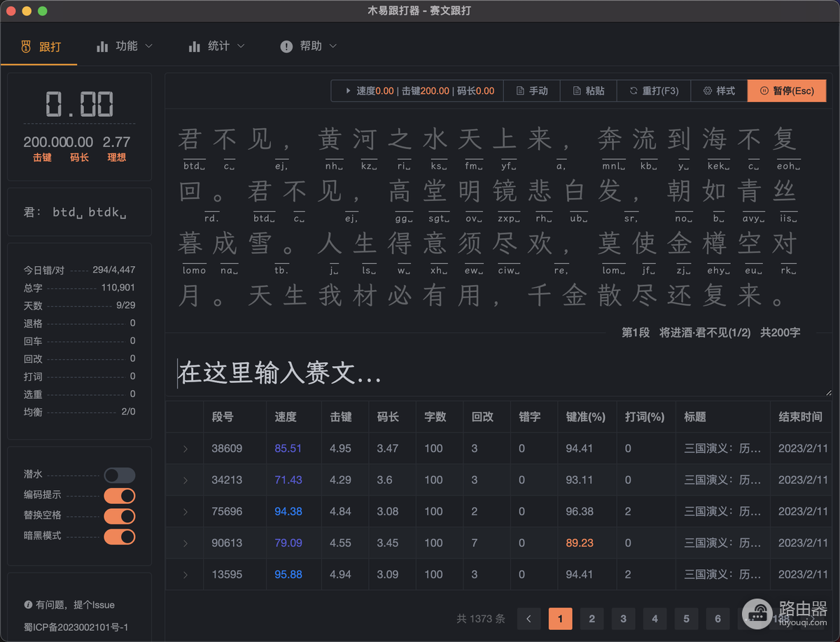This screenshot has width=840, height=642.
Task: Open the 样式 settings button
Action: click(719, 91)
